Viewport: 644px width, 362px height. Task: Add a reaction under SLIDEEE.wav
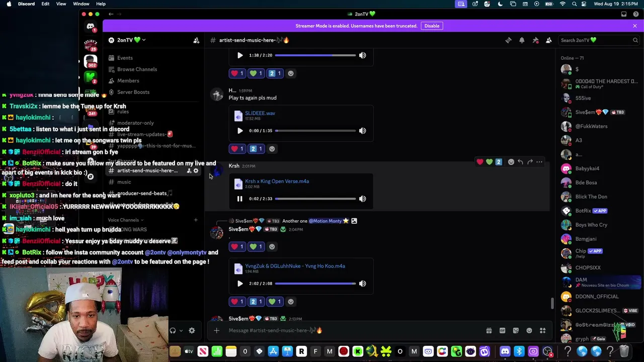[x=272, y=149]
